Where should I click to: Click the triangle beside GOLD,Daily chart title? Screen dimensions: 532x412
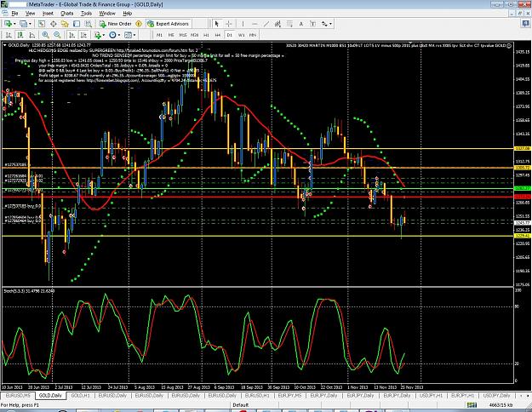[x=5, y=45]
